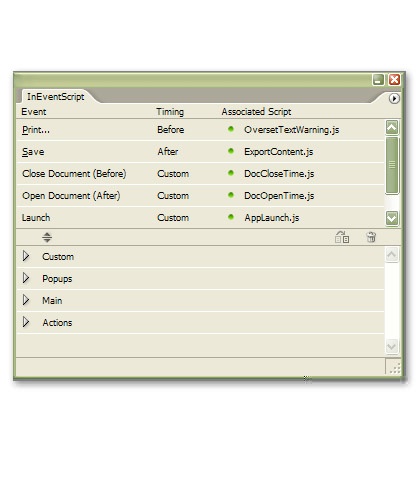Close the InEventScript panel
This screenshot has height=480, width=420.
pos(394,80)
